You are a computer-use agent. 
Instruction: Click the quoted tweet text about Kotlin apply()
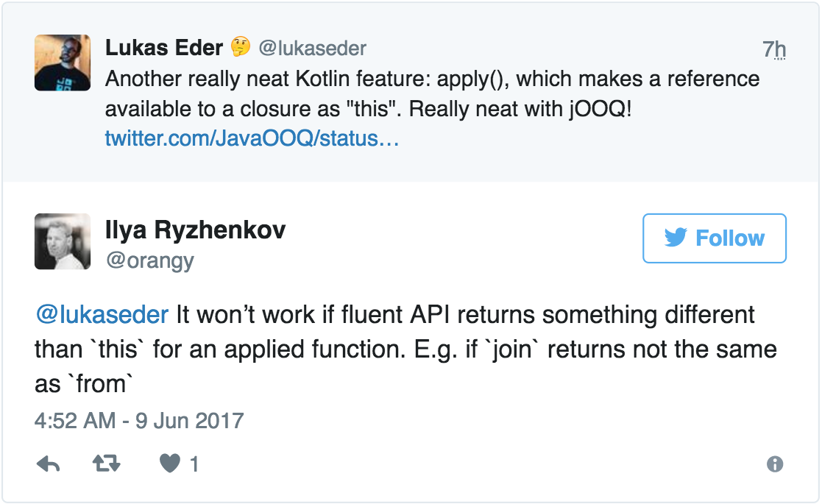click(432, 93)
